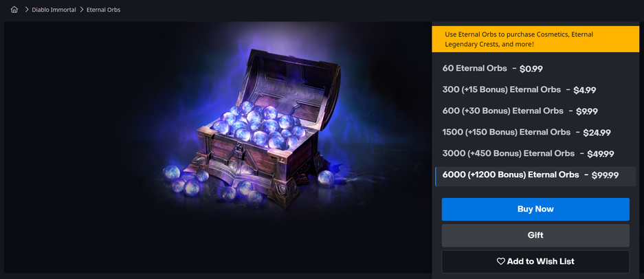Screen dimensions: 644x279
Task: Open the Diablo Immortal breadcrumb link
Action: pyautogui.click(x=54, y=10)
